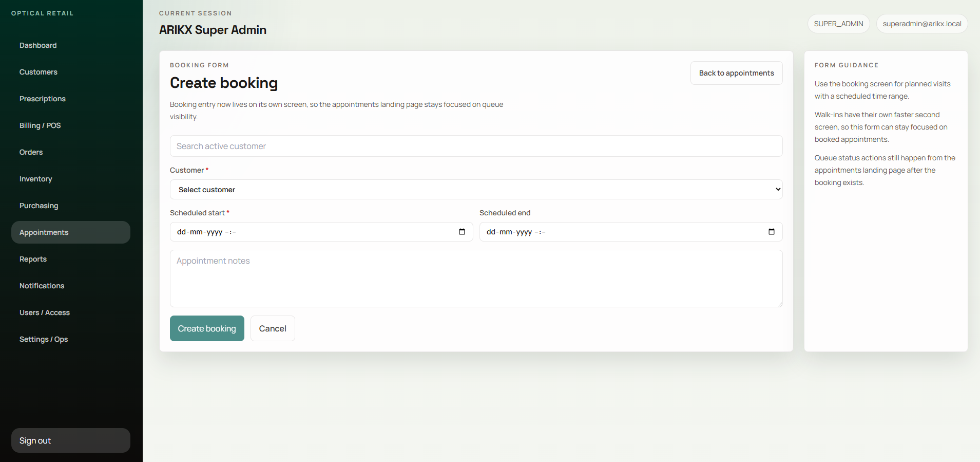Switch to Purchasing section
This screenshot has height=462, width=980.
39,206
